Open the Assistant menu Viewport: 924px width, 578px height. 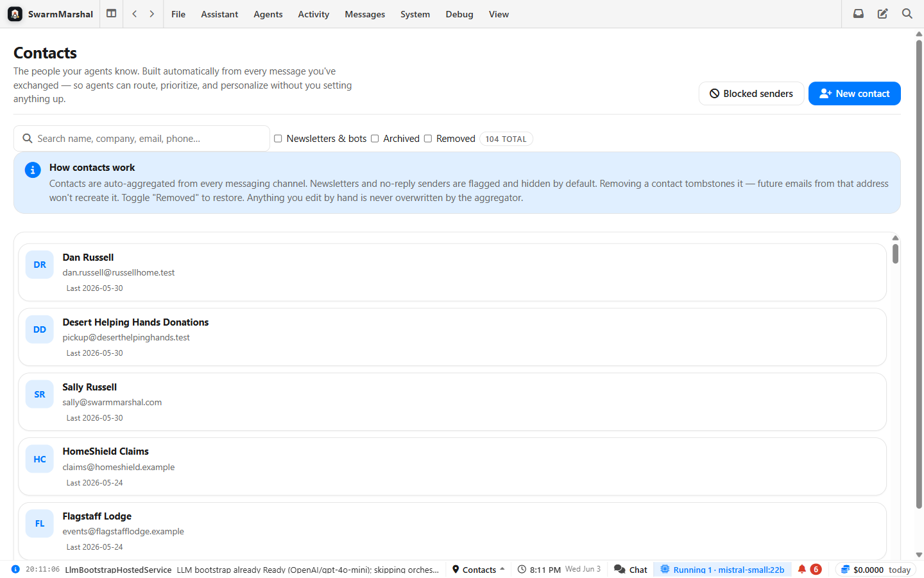point(219,14)
